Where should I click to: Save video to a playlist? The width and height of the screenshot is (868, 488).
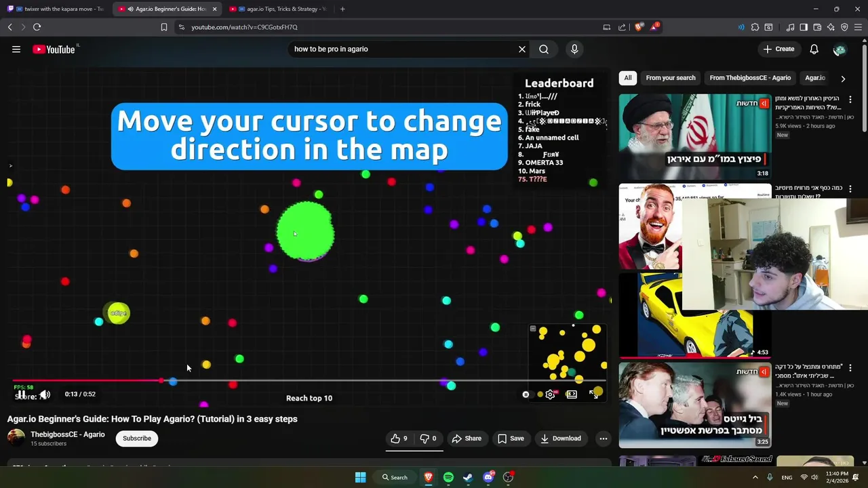click(x=511, y=439)
